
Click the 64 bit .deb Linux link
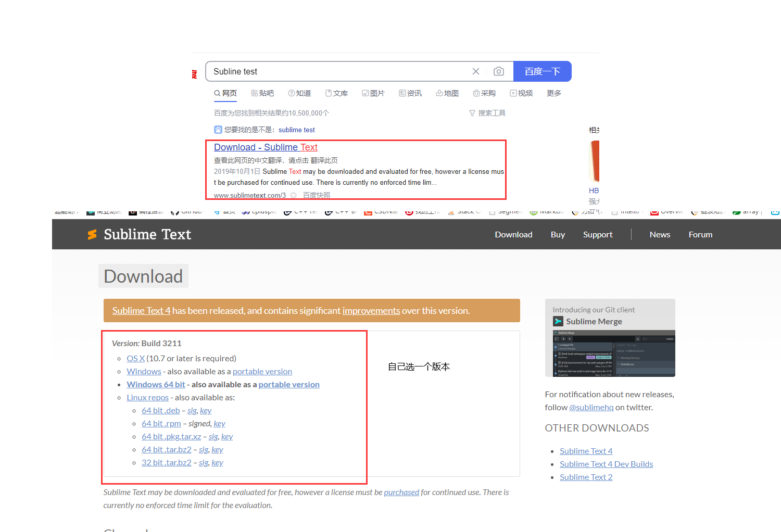pos(160,411)
